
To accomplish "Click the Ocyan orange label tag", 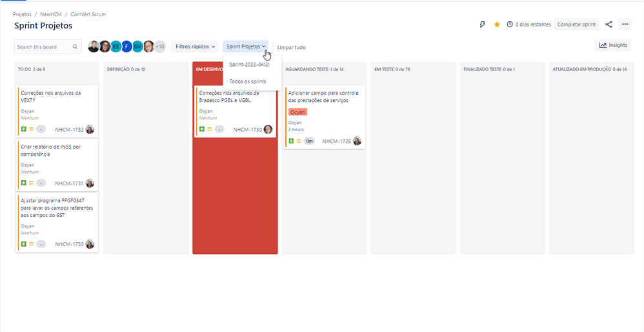I will point(297,112).
